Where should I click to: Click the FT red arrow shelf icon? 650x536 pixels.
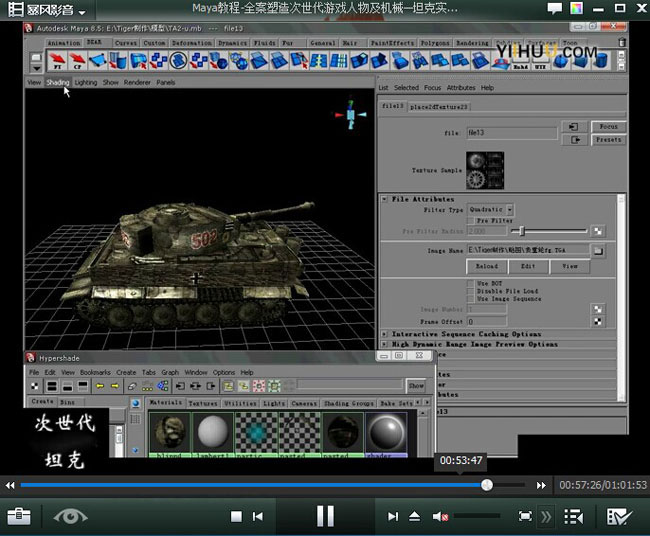(58, 61)
